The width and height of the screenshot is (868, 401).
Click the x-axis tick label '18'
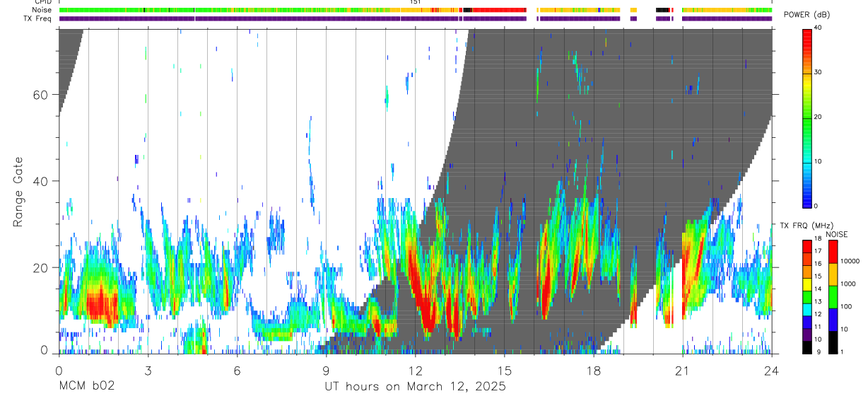[594, 371]
